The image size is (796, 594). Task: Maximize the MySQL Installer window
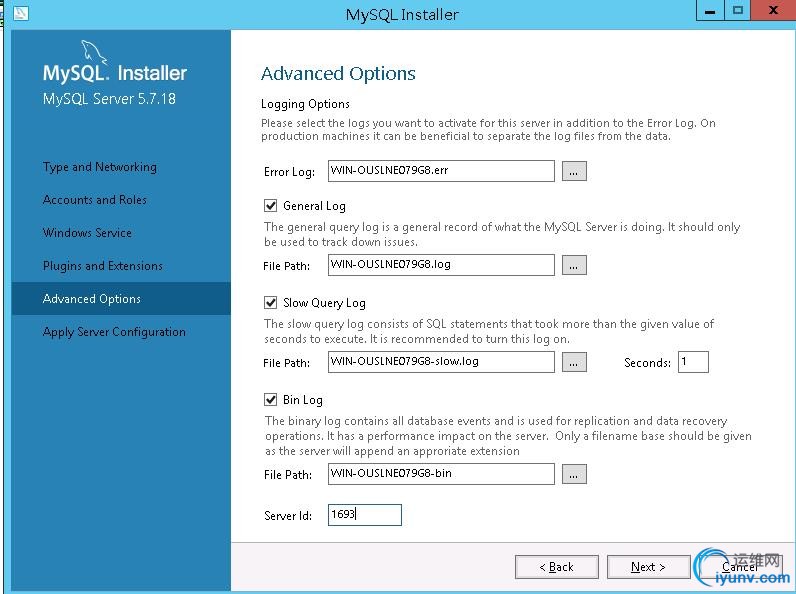[738, 11]
